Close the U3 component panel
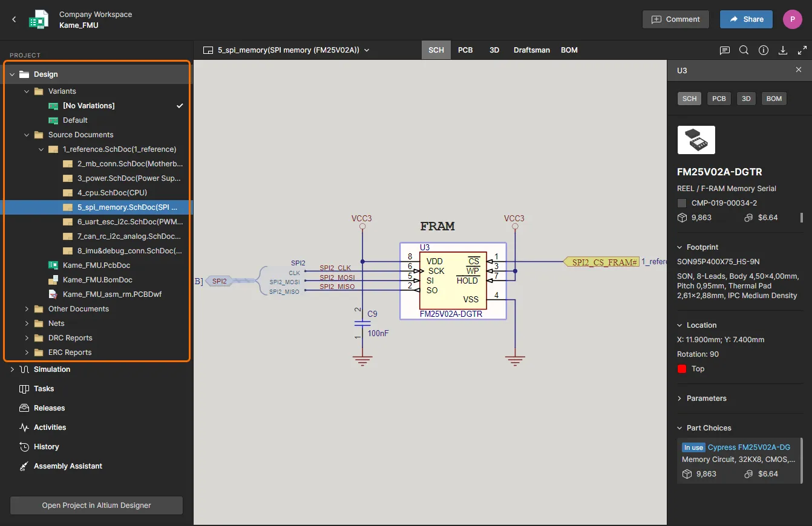 799,70
